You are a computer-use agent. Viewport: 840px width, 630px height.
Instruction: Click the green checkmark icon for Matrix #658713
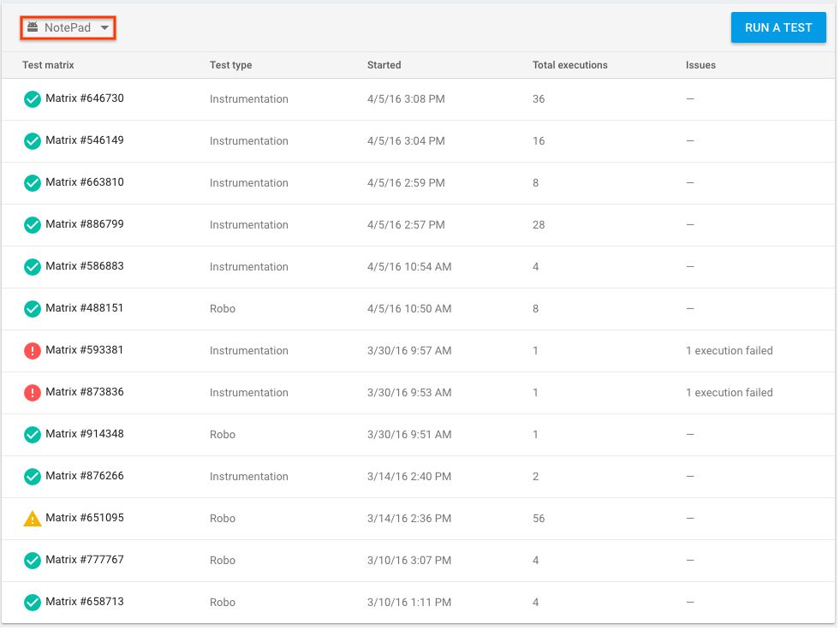(x=33, y=603)
